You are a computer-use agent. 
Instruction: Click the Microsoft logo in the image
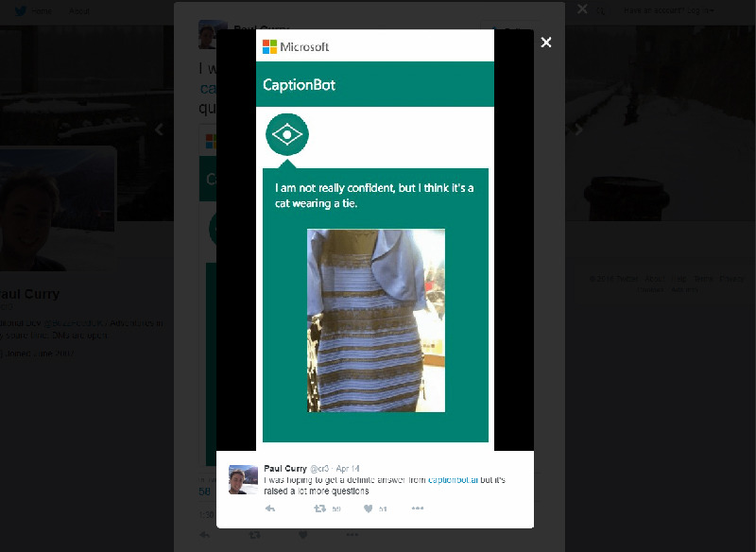296,46
